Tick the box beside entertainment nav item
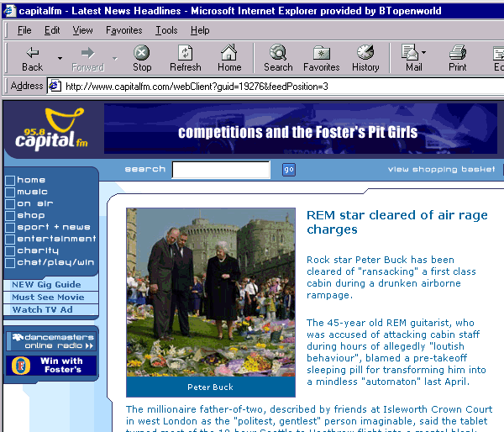This screenshot has width=504, height=432. pyautogui.click(x=10, y=239)
